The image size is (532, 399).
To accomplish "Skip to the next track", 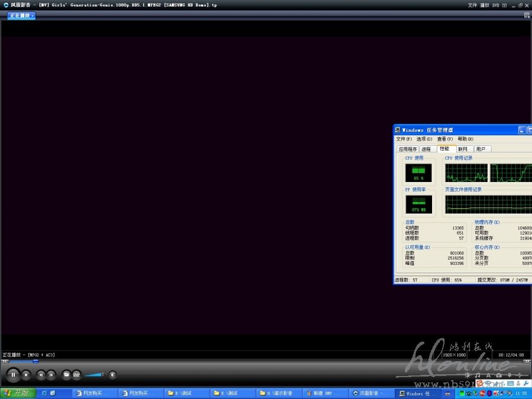I will 51,374.
